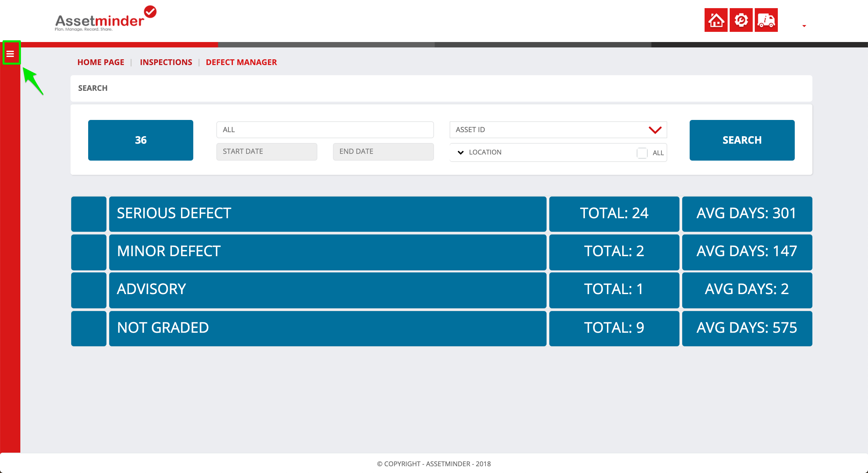Click the blank square beside ADVISORY

[x=89, y=290]
